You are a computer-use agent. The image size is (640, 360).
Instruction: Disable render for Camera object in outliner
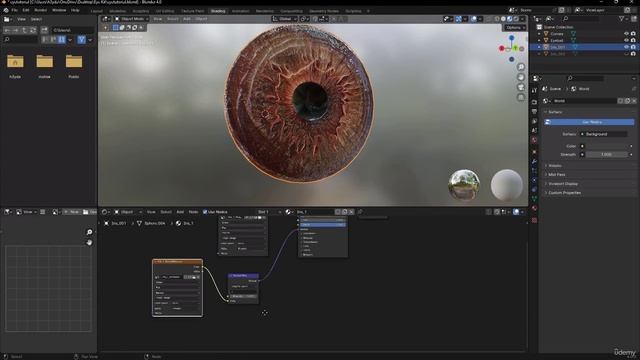(x=633, y=34)
